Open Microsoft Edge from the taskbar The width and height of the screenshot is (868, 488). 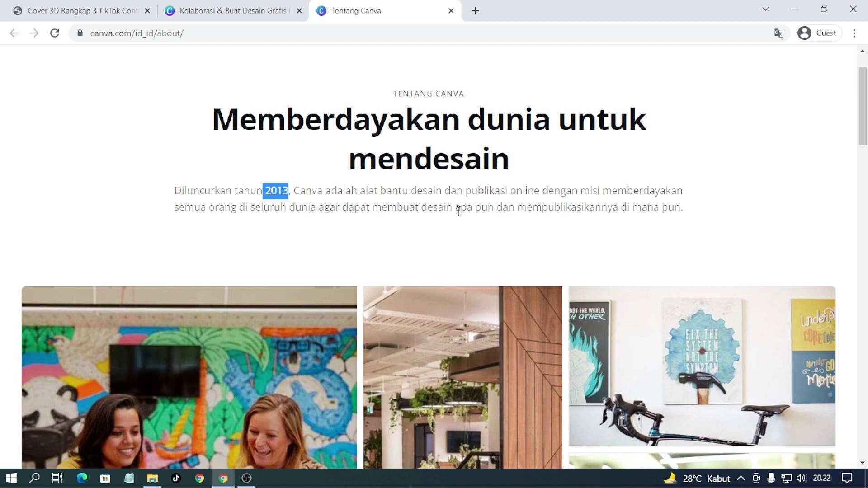[x=82, y=478]
